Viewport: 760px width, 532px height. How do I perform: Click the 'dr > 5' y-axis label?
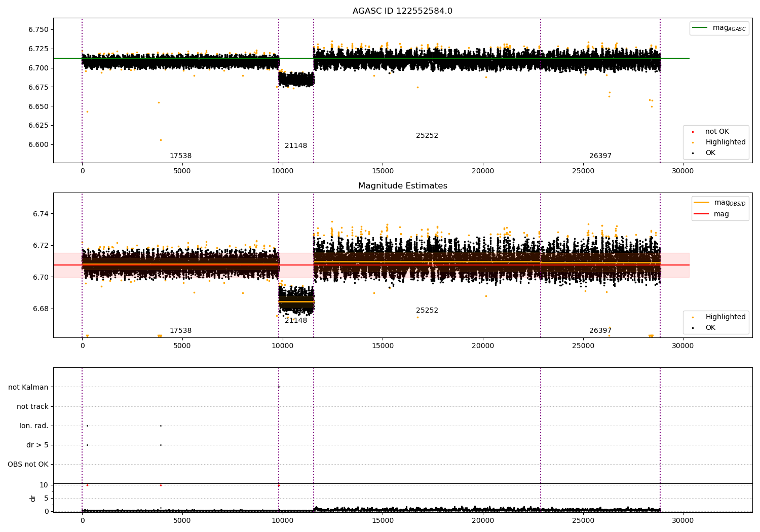click(x=37, y=445)
